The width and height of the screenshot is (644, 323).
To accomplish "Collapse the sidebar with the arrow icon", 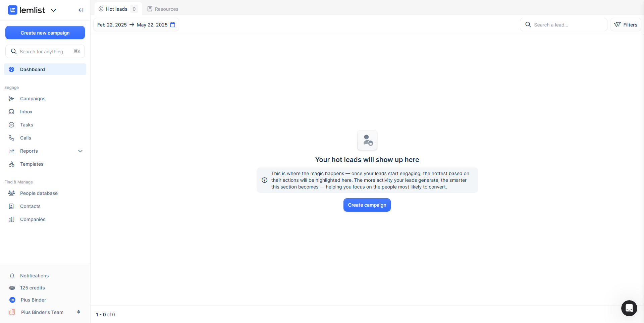I will point(81,10).
